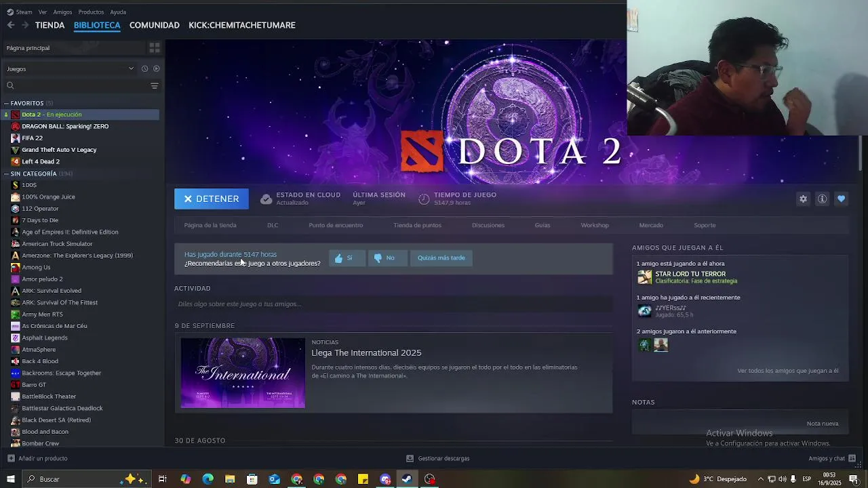
Task: Open Página de la tienda link
Action: point(210,225)
